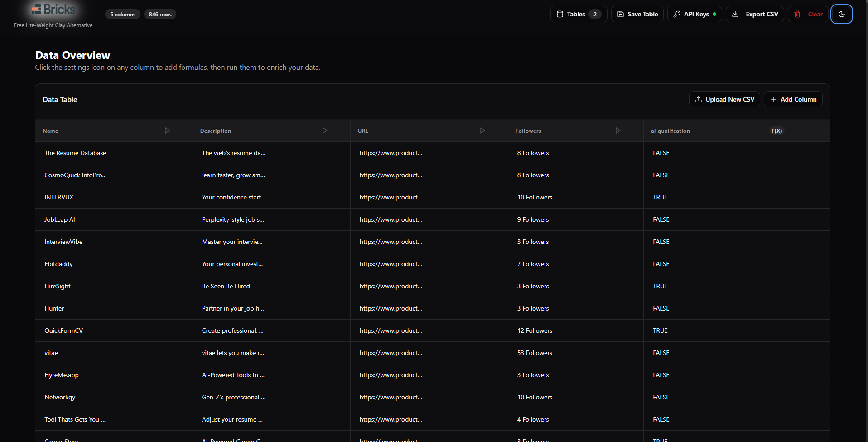Click the Tables count badge showing 2
Viewport: 868px width, 442px height.
595,14
